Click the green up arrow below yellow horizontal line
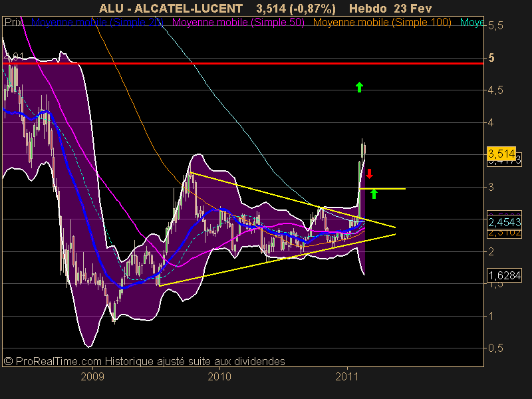532x399 pixels. [374, 194]
